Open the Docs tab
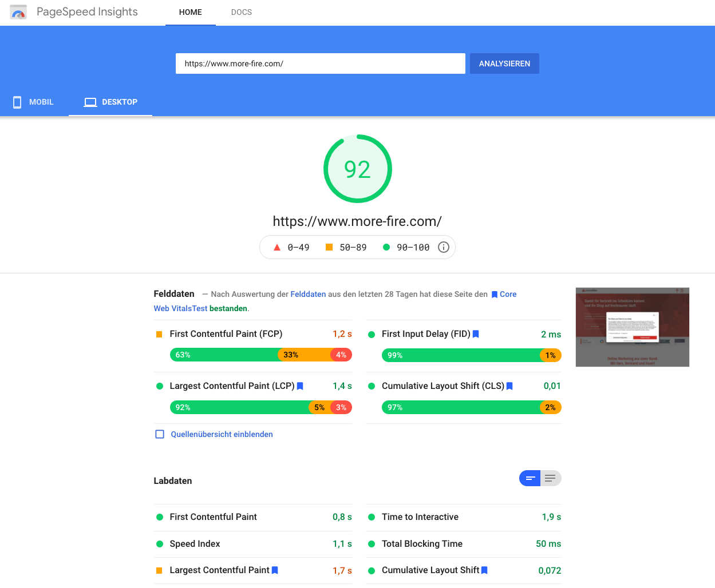Screen dimensions: 715x588 [x=242, y=12]
